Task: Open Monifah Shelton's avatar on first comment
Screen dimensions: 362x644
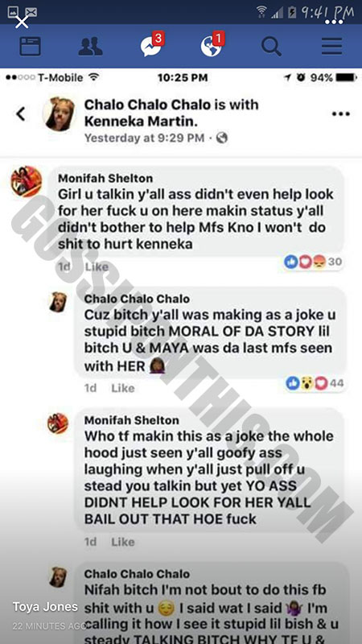Action: 27,181
